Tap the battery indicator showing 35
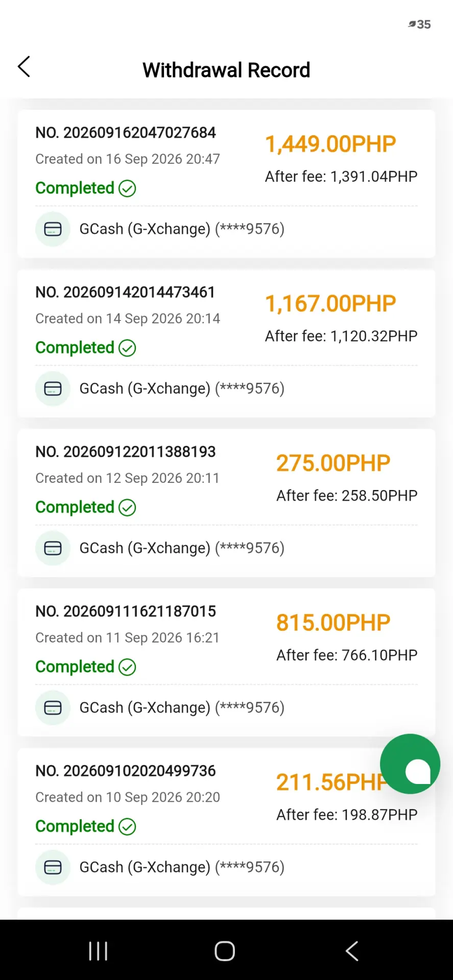453x980 pixels. pos(419,24)
